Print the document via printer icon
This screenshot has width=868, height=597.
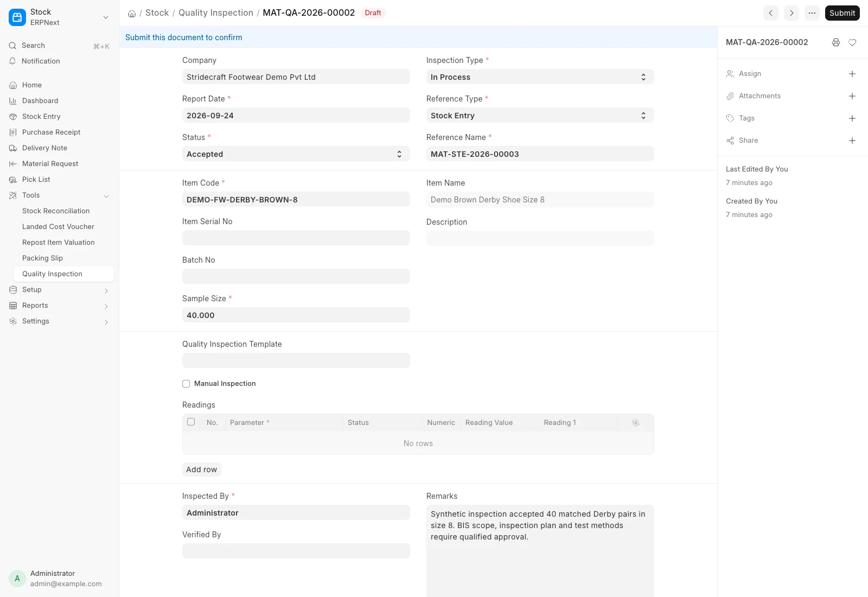tap(836, 42)
